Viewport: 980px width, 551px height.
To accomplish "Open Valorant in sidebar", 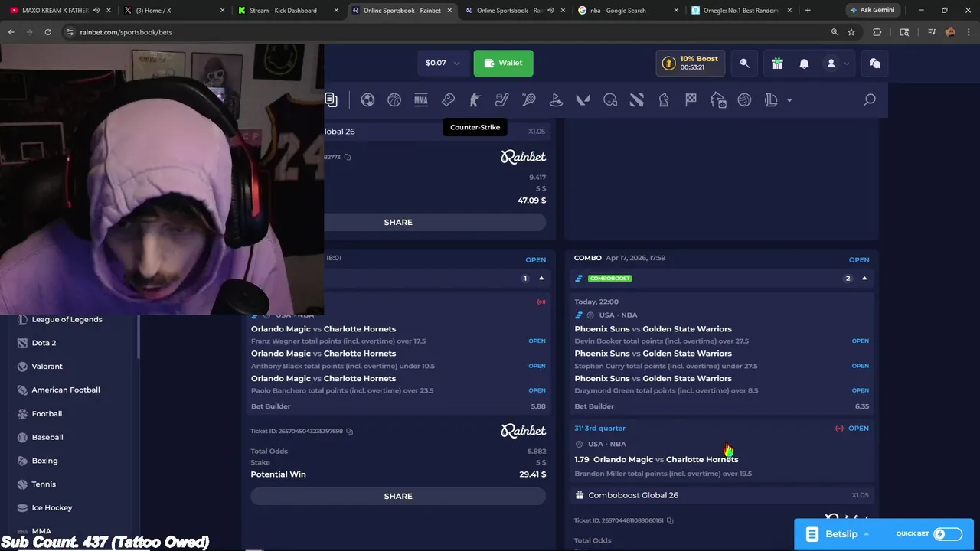I will click(47, 367).
